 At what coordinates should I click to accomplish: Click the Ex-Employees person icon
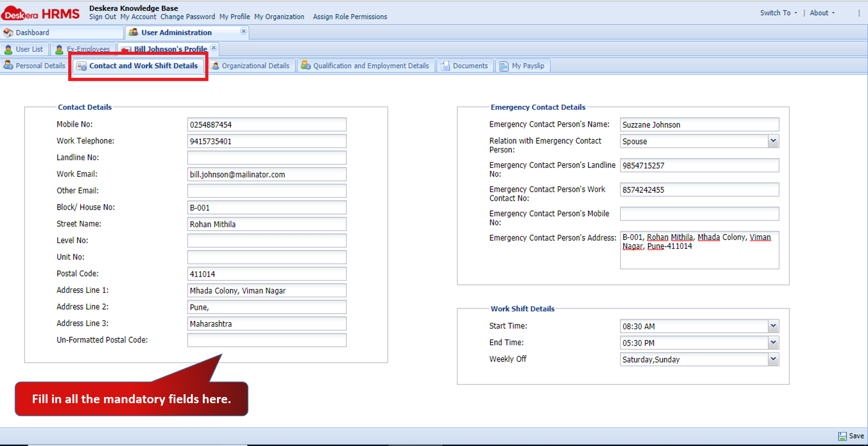pyautogui.click(x=59, y=49)
